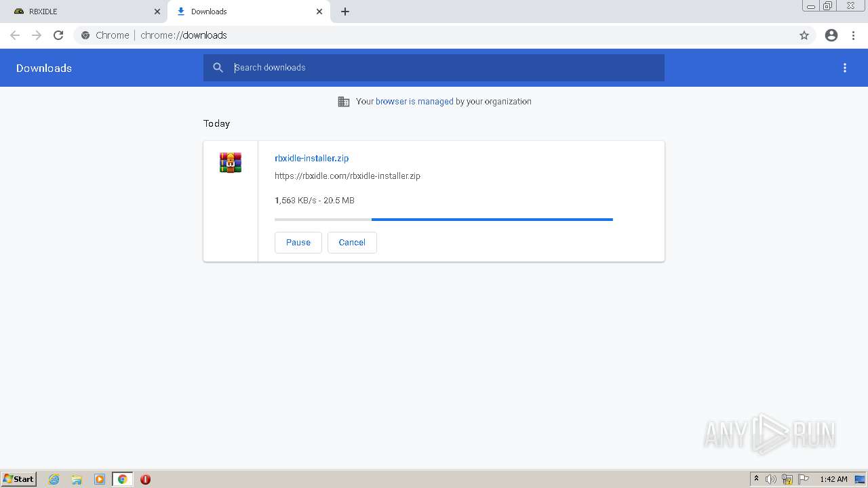Open Windows Explorer folder in taskbar
Viewport: 868px width, 488px height.
point(77,479)
